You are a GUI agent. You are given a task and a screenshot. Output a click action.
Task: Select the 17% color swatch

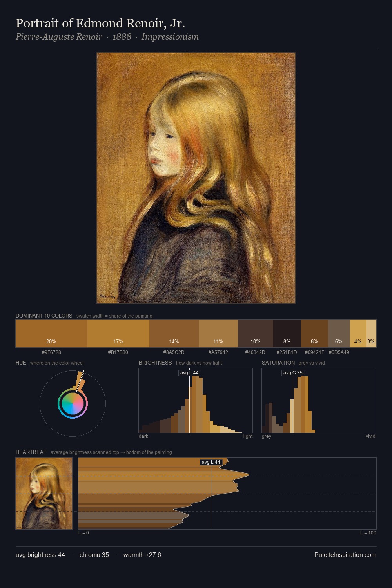coord(118,334)
